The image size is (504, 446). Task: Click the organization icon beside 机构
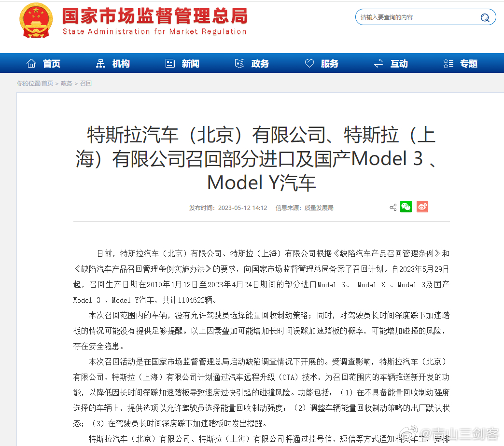pos(100,63)
